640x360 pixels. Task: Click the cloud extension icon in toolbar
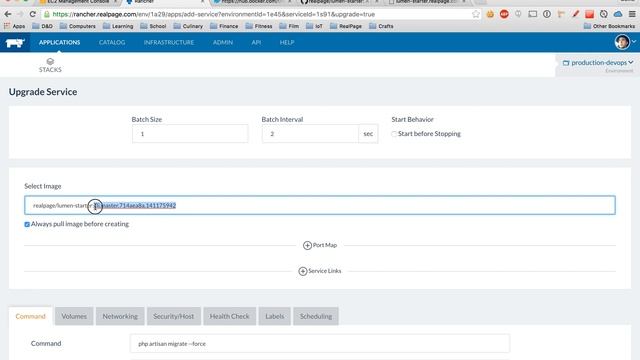click(x=618, y=14)
